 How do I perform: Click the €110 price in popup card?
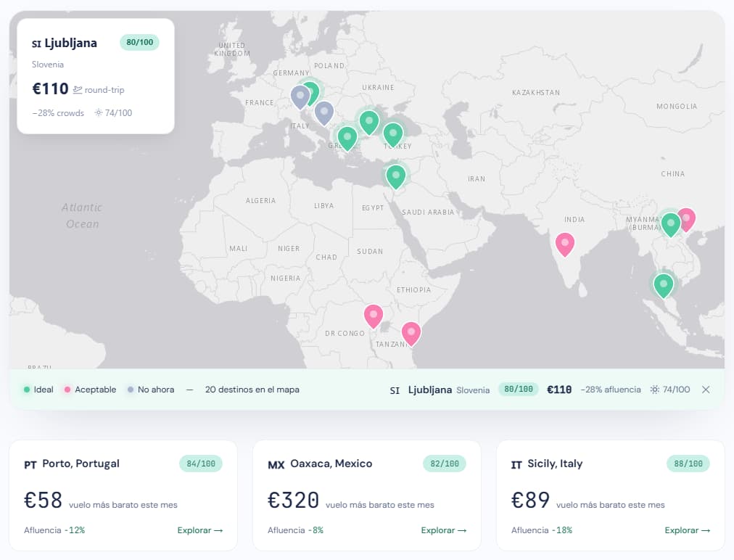(50, 88)
